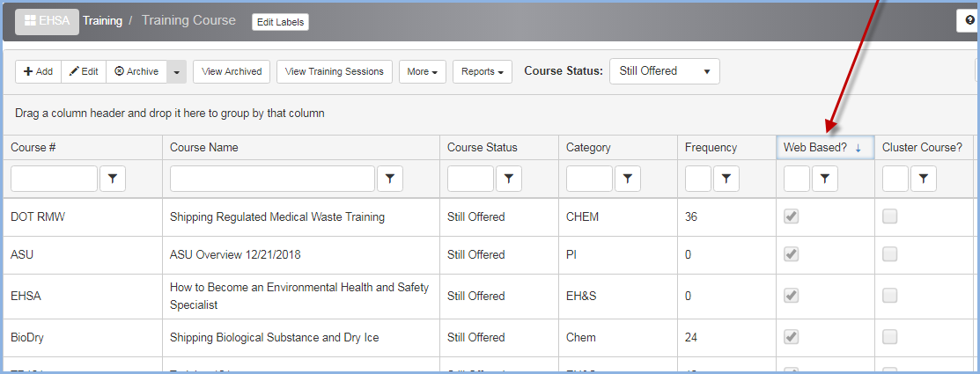Open the Reports dropdown menu
The width and height of the screenshot is (980, 374).
482,72
